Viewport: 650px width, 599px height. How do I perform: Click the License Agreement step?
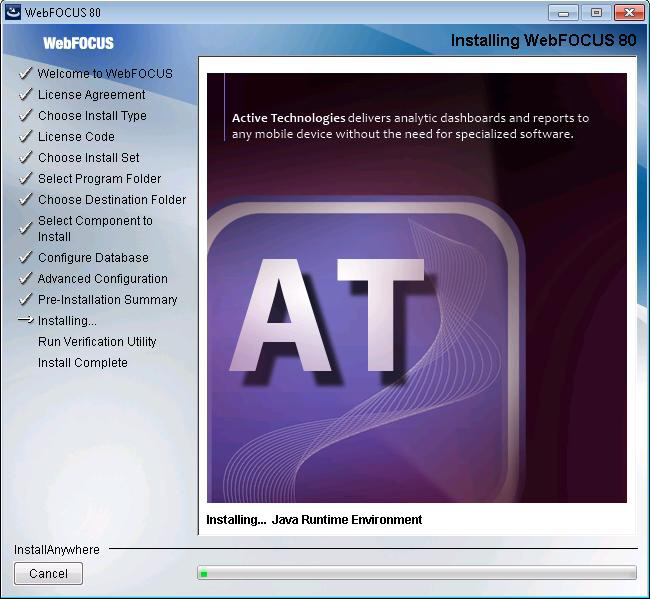[x=92, y=95]
